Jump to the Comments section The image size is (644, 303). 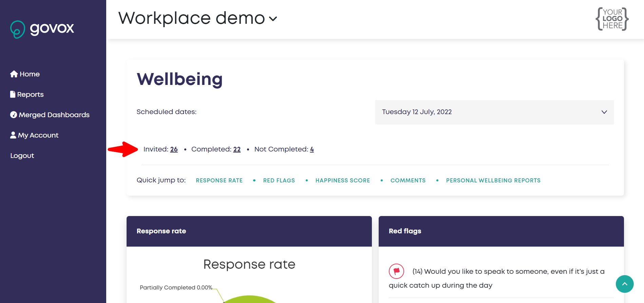pos(408,180)
